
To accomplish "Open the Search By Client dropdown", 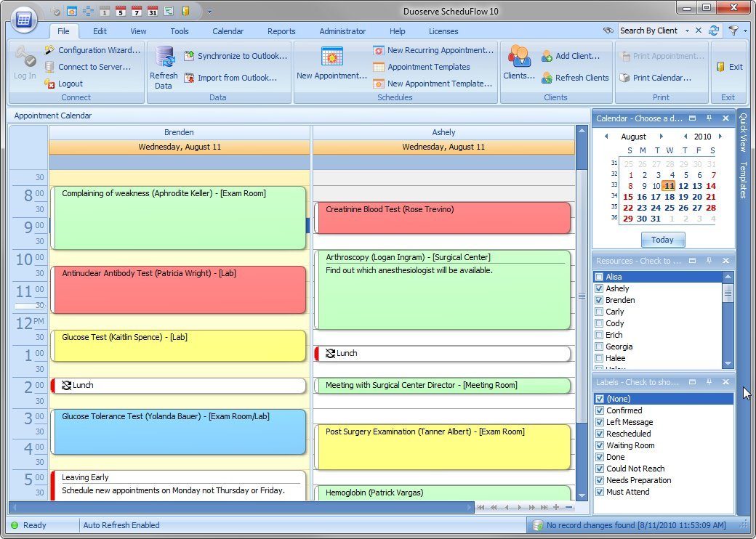I will 687,31.
